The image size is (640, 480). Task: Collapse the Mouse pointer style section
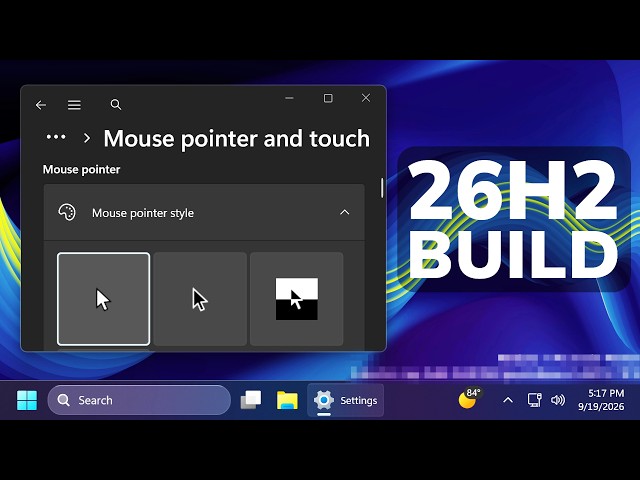(x=344, y=212)
